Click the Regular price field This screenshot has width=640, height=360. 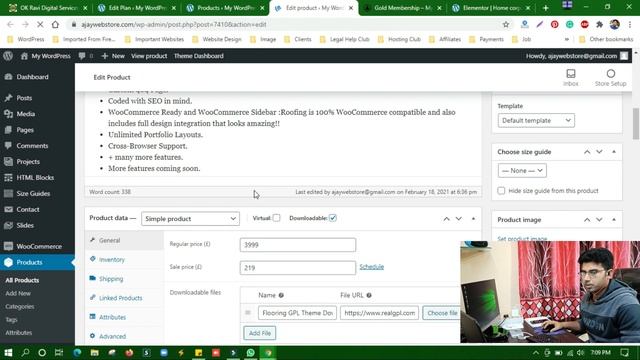[x=298, y=245]
